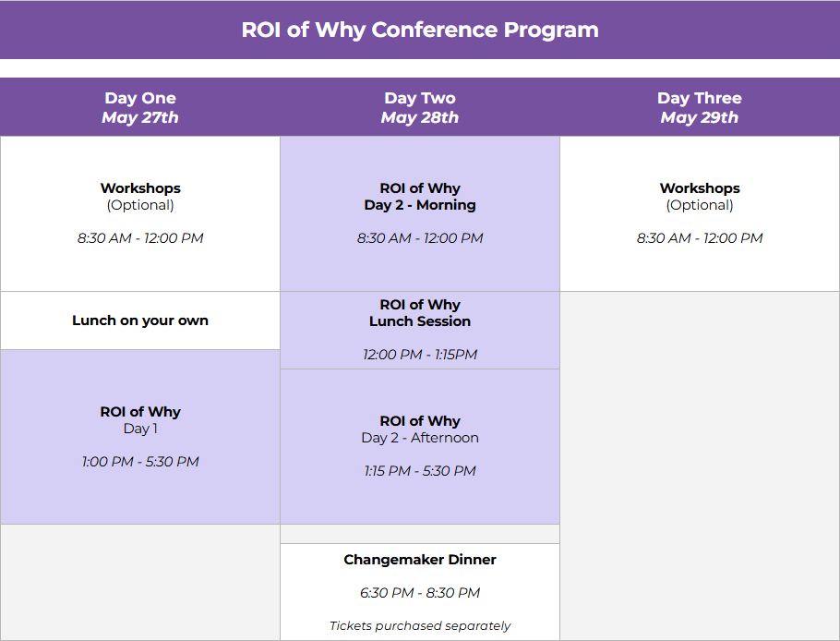The height and width of the screenshot is (641, 840).
Task: Select the Day One May 27th header
Action: point(140,107)
